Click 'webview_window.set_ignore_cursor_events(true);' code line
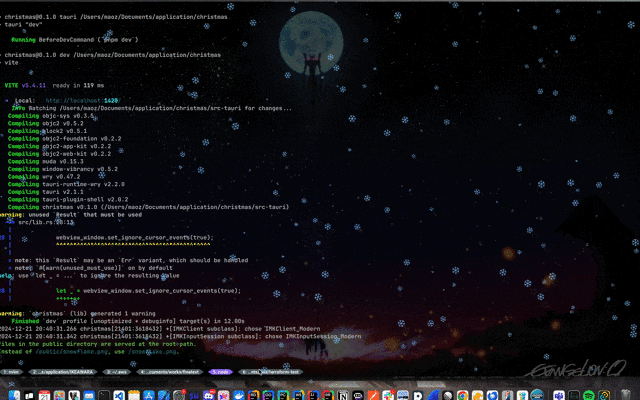The image size is (640, 400). click(134, 238)
